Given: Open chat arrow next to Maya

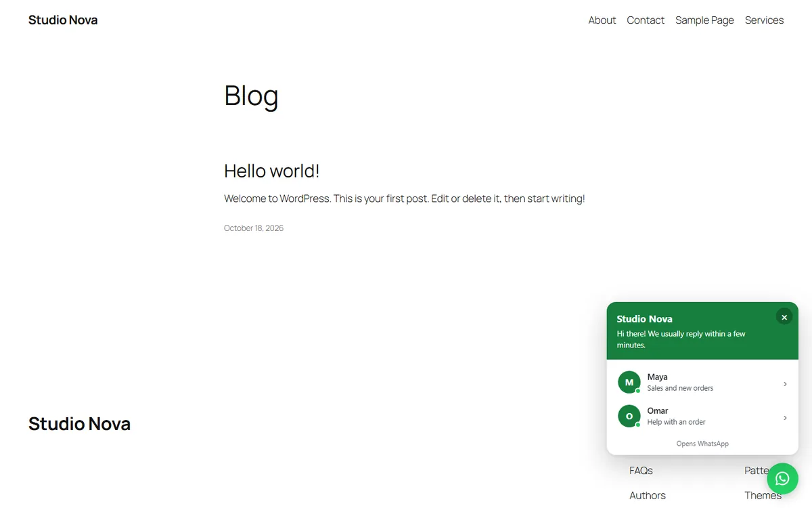Looking at the screenshot, I should 785,383.
